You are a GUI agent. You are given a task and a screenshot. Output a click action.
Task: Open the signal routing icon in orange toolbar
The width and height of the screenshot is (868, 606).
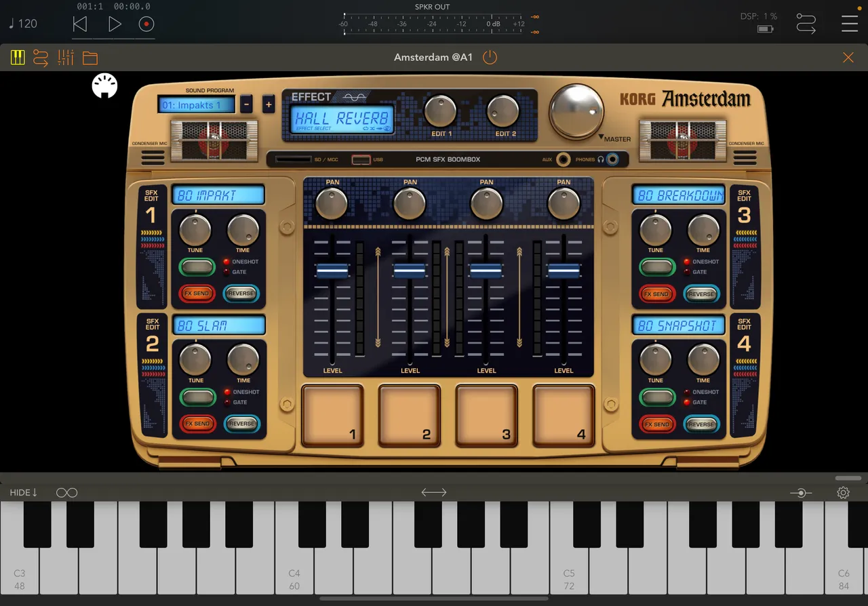pos(41,58)
